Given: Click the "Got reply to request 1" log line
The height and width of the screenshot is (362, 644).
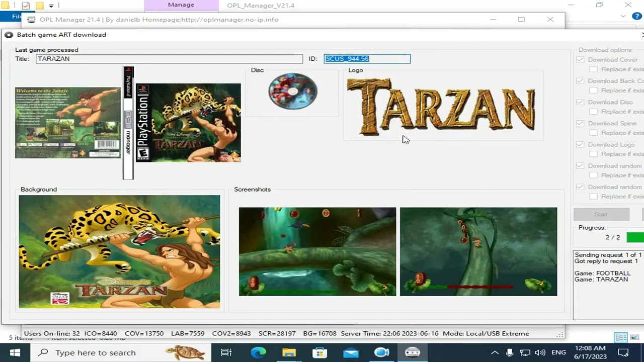Looking at the screenshot, I should click(606, 261).
